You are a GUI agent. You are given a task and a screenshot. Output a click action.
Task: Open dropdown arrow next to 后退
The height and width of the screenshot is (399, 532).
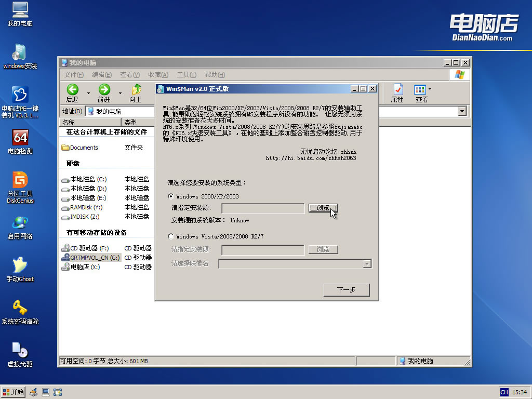click(88, 93)
